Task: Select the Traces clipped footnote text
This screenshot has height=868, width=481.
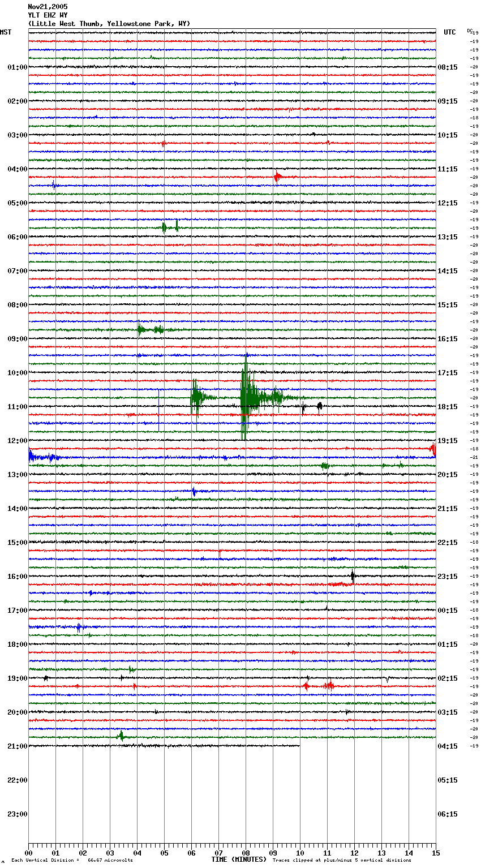Action: (x=342, y=860)
